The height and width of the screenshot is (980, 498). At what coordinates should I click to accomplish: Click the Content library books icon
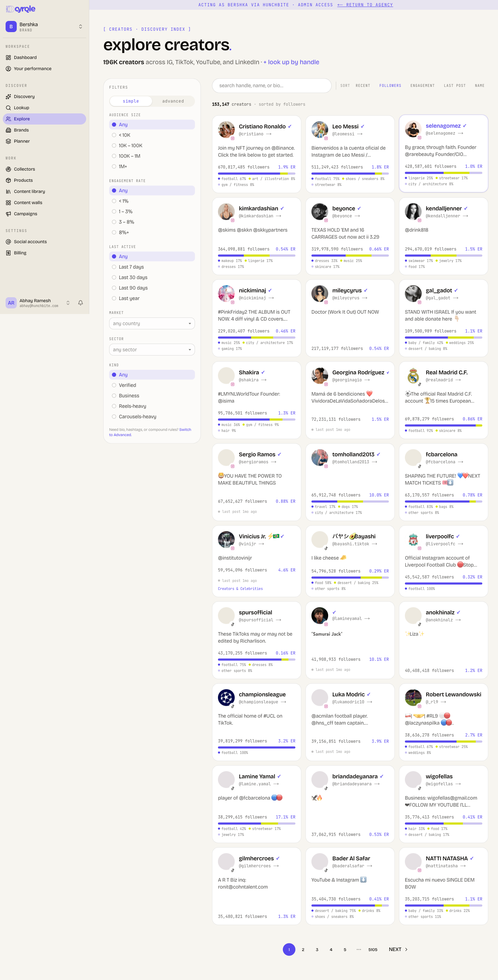pos(8,191)
